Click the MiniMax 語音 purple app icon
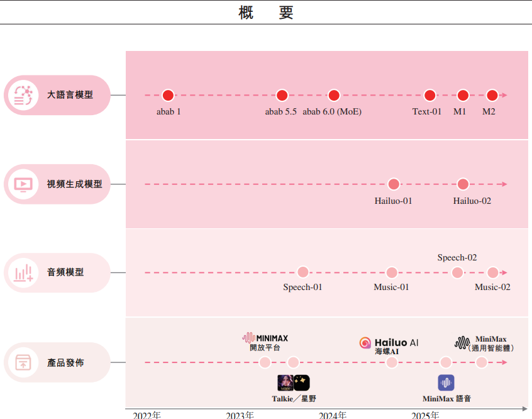The width and height of the screenshot is (532, 419). pos(446,383)
